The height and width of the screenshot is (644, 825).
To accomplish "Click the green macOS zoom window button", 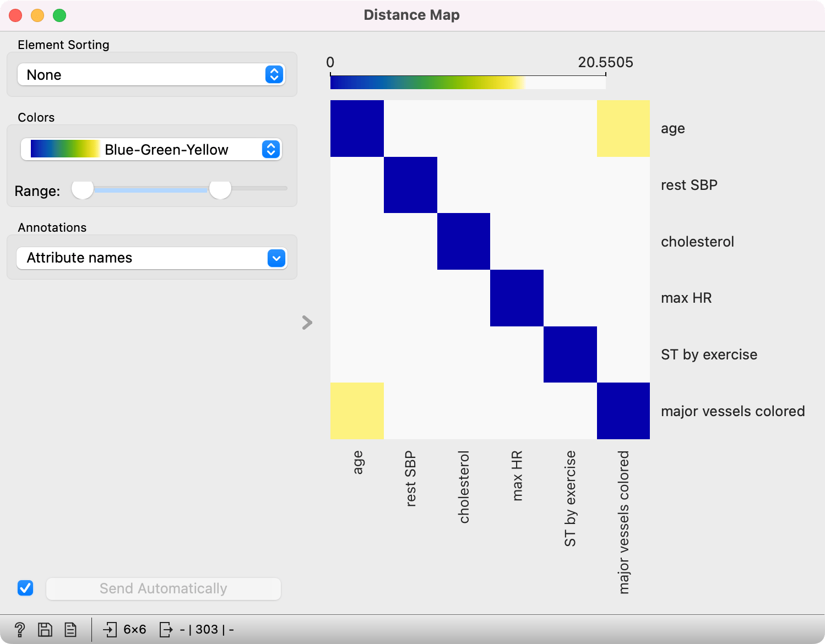I will point(59,15).
